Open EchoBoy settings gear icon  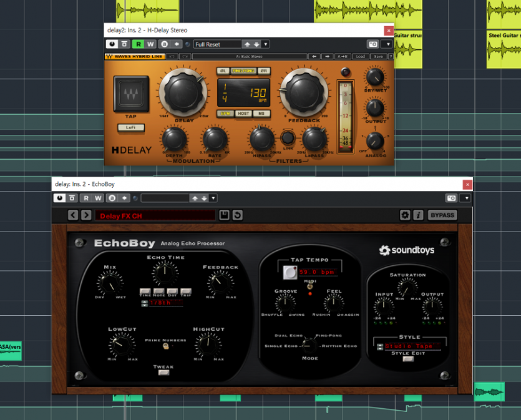pos(405,215)
